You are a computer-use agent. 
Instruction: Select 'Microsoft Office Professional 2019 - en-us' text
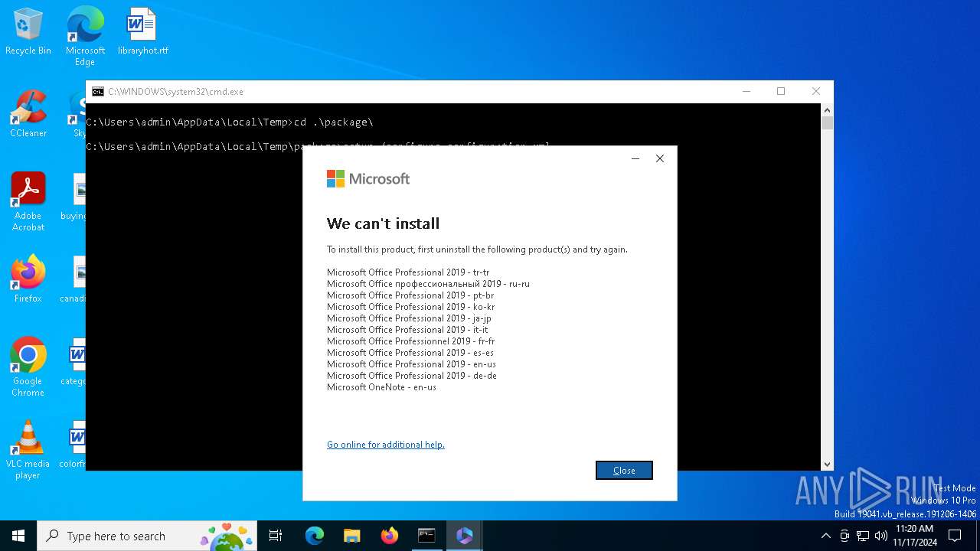[411, 364]
